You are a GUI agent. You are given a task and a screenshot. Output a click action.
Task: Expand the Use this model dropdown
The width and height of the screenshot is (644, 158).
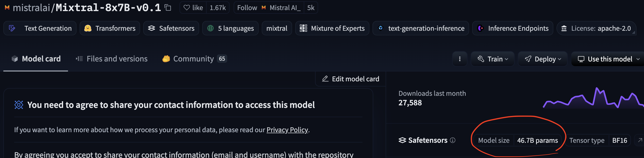click(608, 59)
